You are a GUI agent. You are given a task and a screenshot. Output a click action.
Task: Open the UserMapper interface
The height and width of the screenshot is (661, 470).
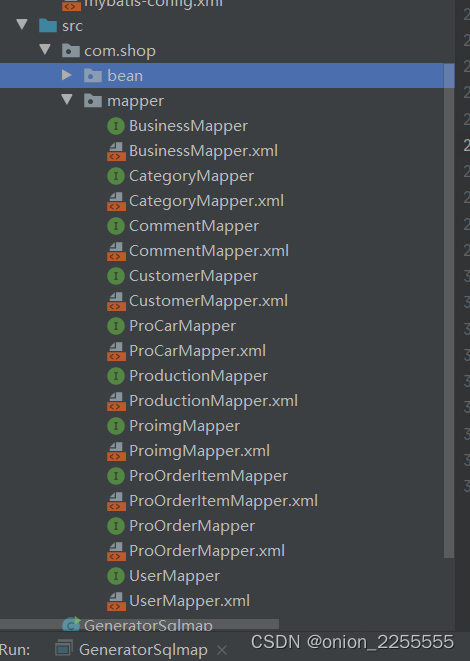point(175,576)
